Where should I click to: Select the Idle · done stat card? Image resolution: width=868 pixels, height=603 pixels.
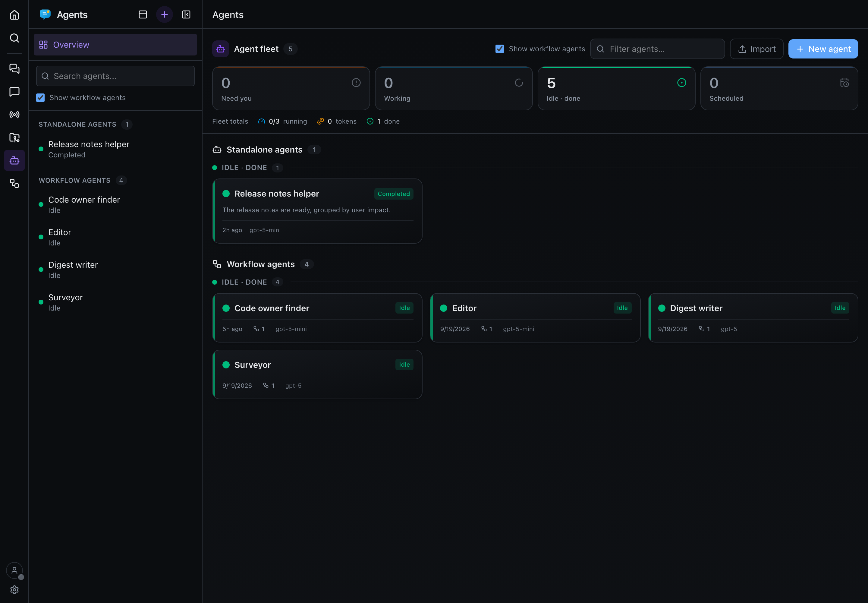point(616,88)
